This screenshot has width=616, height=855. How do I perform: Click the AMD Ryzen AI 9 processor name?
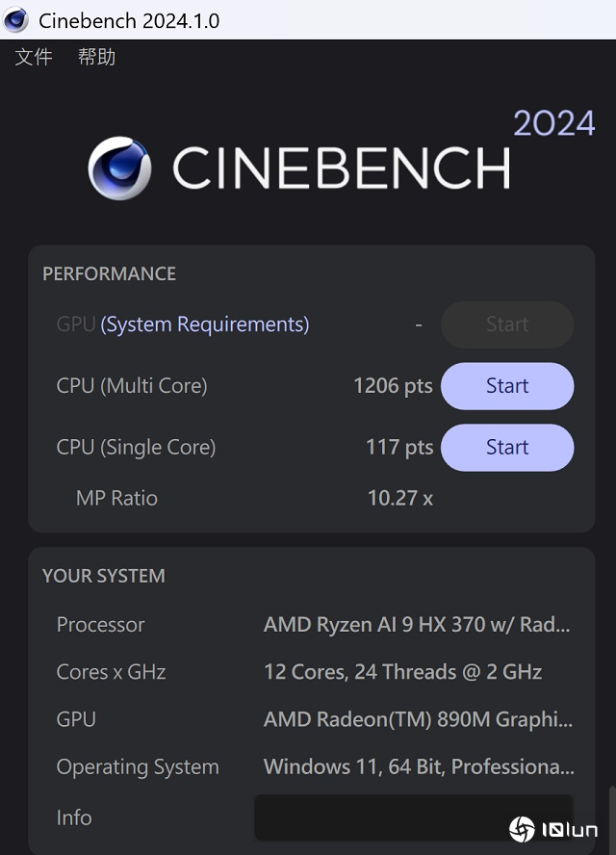click(x=417, y=625)
